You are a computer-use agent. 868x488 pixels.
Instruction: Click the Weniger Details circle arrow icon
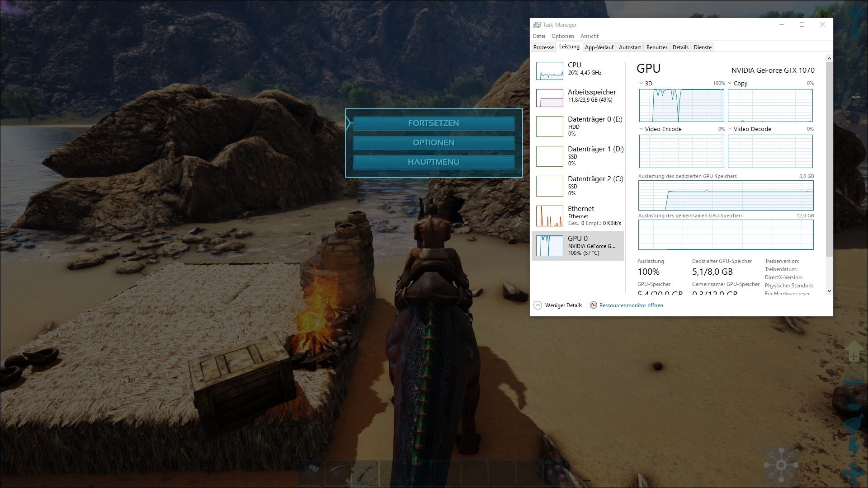point(538,305)
